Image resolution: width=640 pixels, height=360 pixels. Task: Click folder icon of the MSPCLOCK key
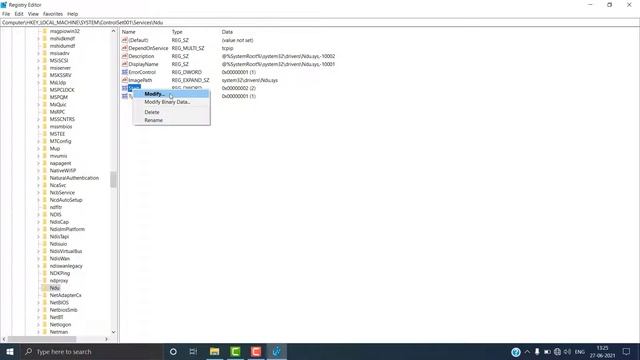click(x=45, y=90)
